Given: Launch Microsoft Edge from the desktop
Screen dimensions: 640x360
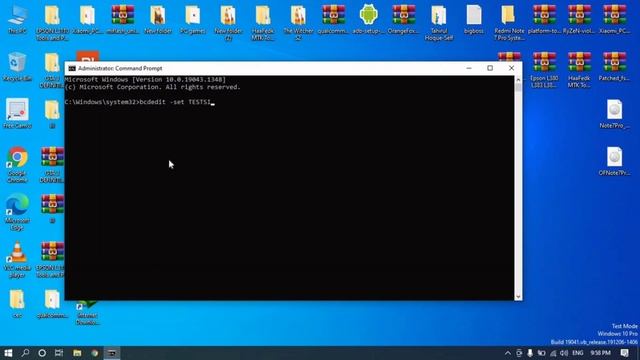Looking at the screenshot, I should [17, 212].
